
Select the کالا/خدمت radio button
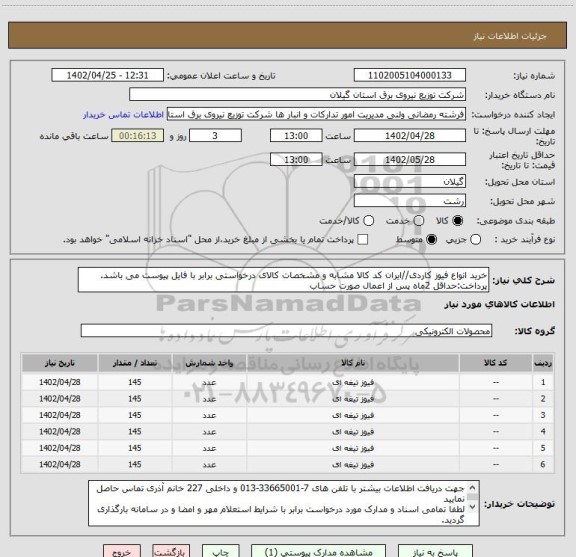pos(368,220)
